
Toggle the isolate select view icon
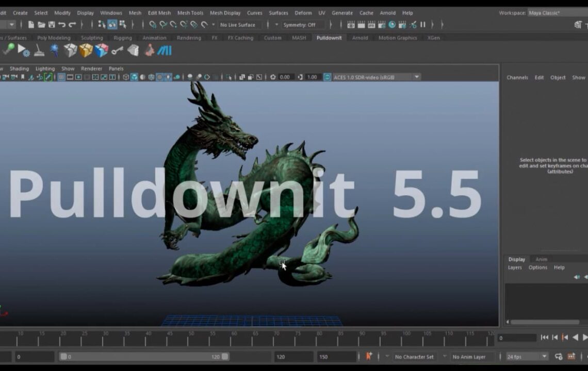click(x=229, y=77)
